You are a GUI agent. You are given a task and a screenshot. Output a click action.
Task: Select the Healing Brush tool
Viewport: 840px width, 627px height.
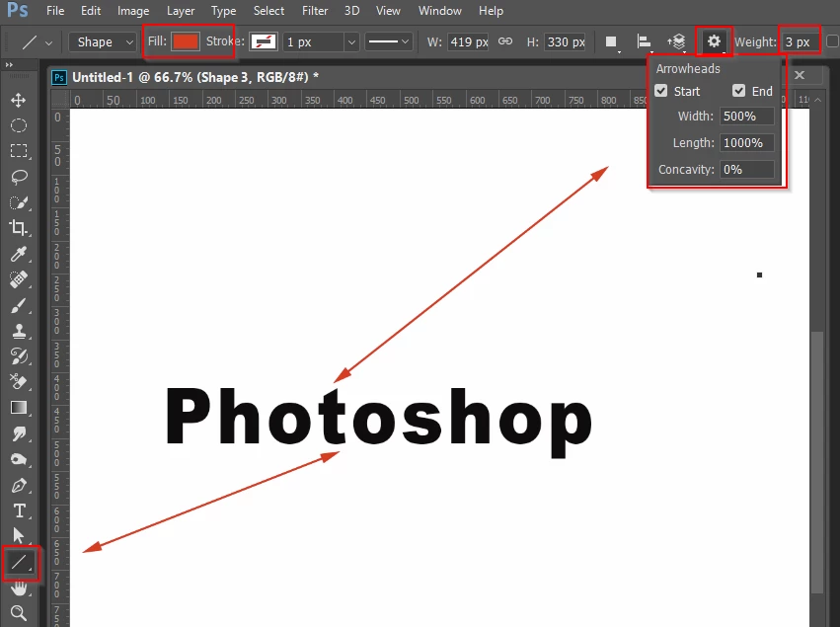pos(19,279)
